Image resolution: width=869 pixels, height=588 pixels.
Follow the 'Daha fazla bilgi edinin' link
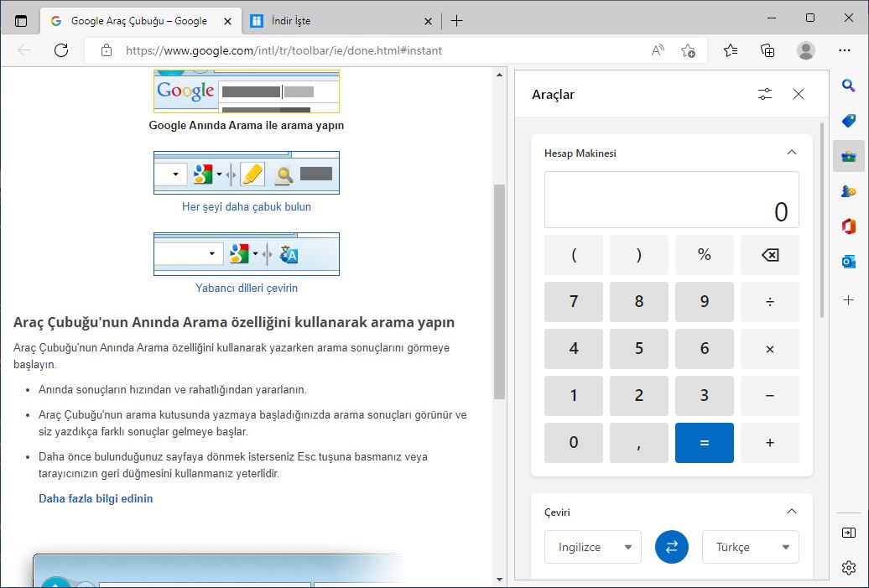pyautogui.click(x=96, y=498)
